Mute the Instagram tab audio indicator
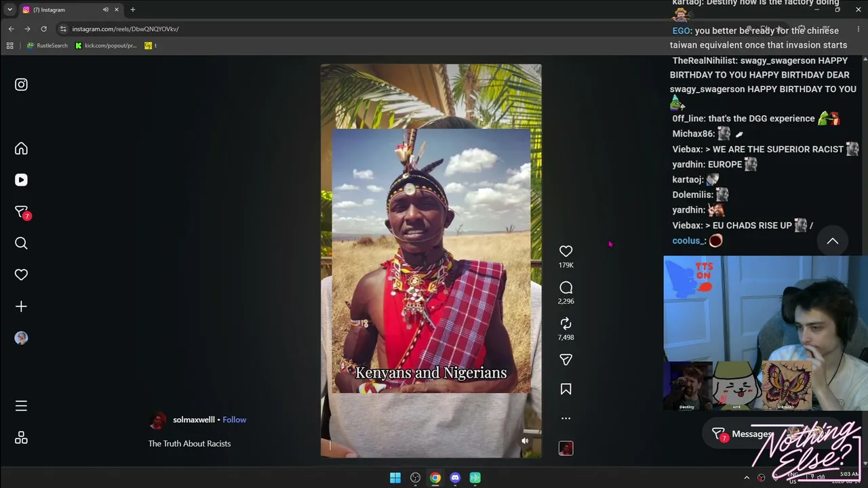868x488 pixels. click(x=105, y=9)
